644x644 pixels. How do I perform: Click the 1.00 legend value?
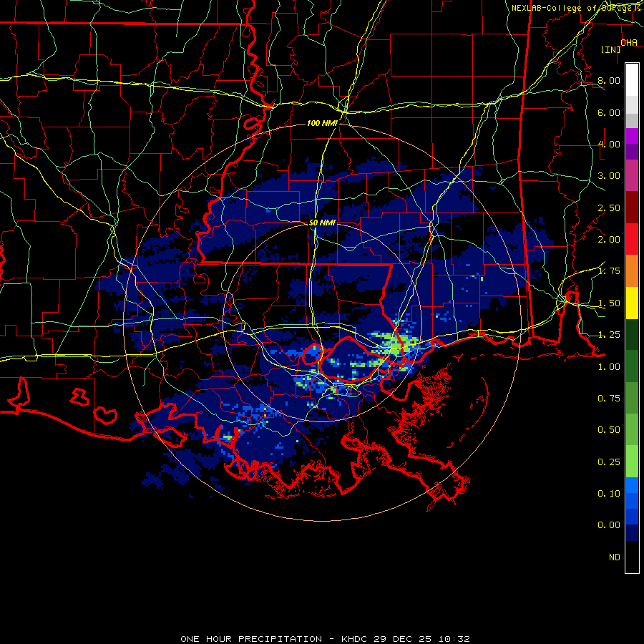click(x=609, y=367)
